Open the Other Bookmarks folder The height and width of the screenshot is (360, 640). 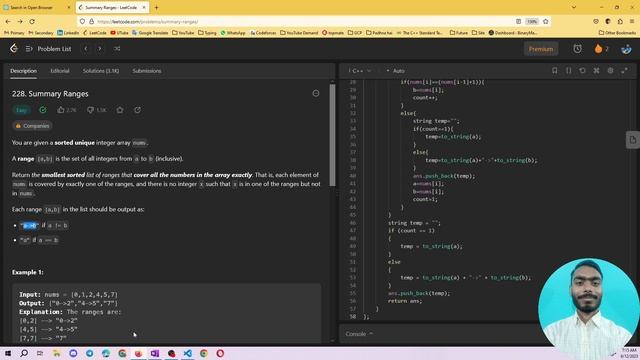click(x=617, y=33)
